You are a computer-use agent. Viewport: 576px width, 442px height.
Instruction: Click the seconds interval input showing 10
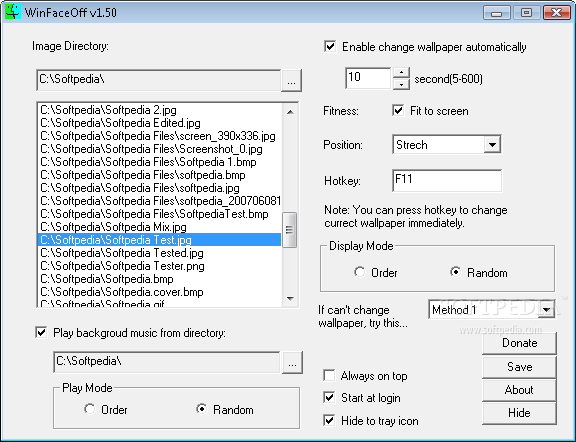(x=368, y=78)
